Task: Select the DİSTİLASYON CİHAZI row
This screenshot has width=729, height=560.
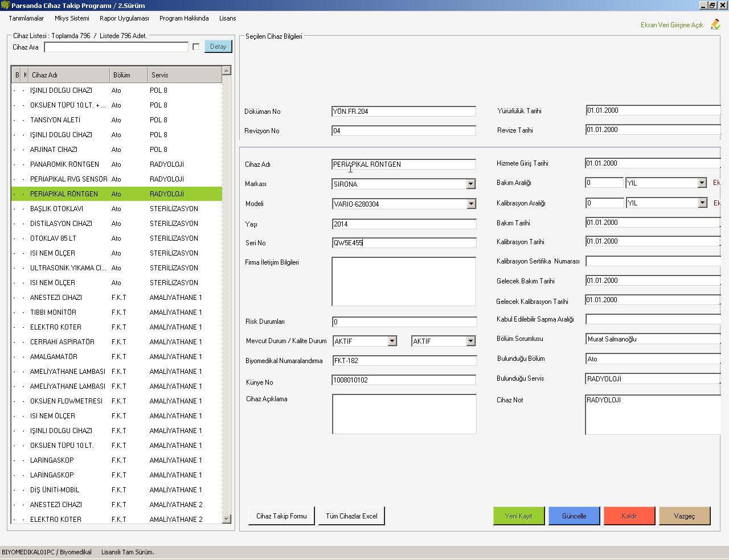Action: coord(117,224)
